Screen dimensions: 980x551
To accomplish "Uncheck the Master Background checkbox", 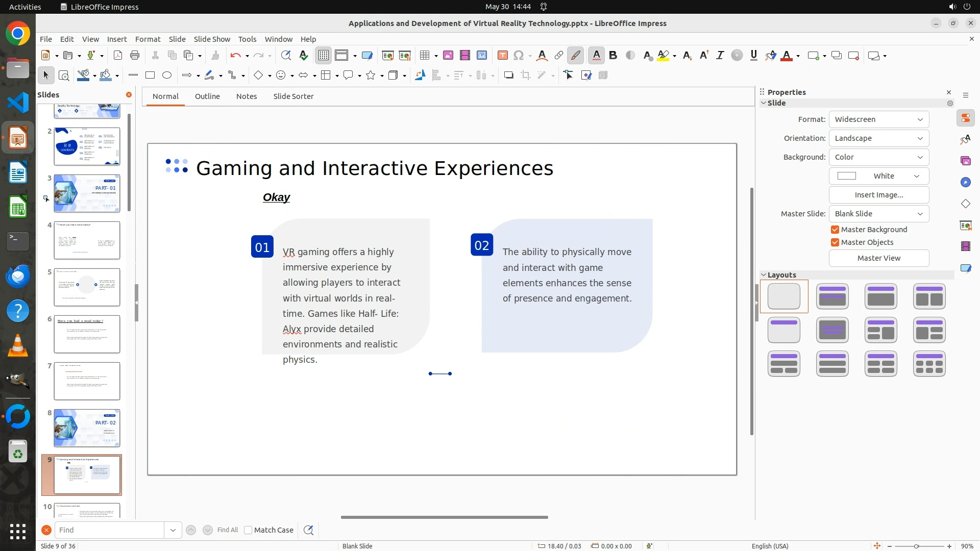I will [x=835, y=230].
